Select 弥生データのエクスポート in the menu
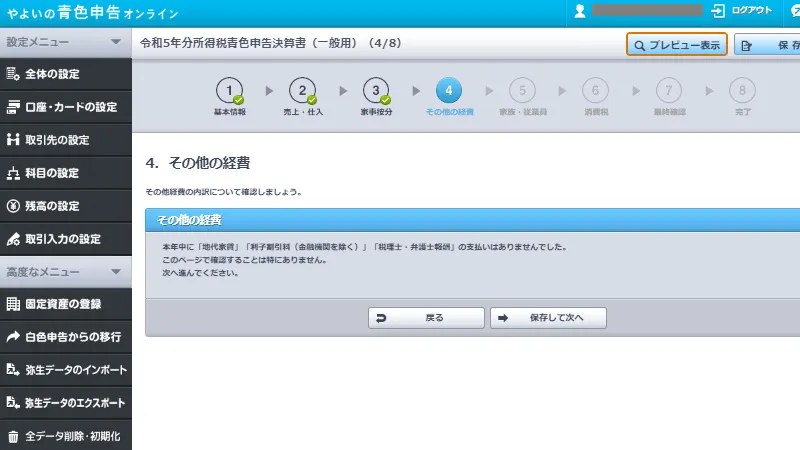This screenshot has width=800, height=450. coord(66,403)
